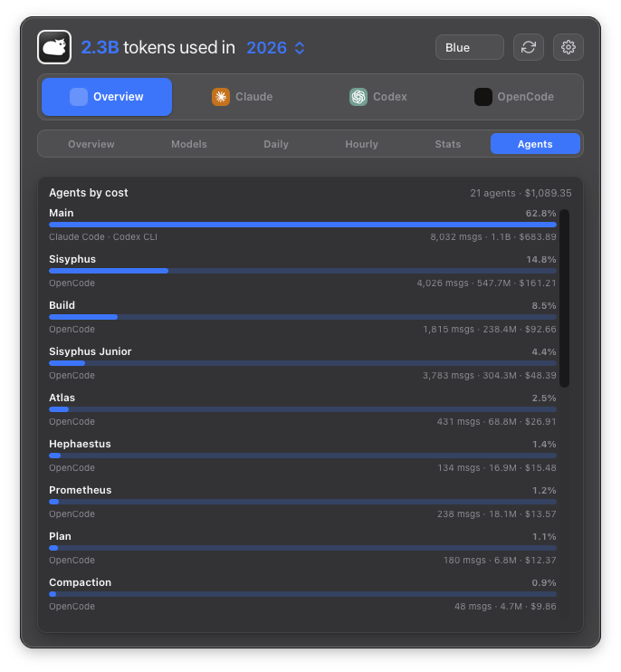The height and width of the screenshot is (672, 621).
Task: Open the Overview sub-tab
Action: (91, 144)
